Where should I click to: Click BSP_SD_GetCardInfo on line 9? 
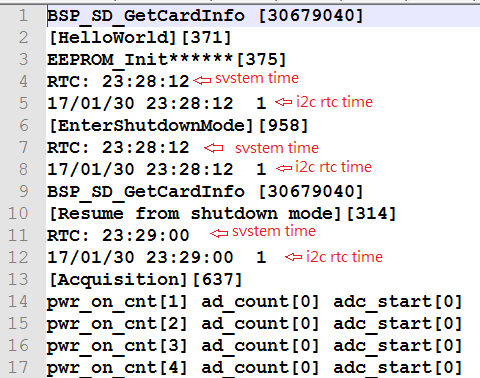(146, 192)
